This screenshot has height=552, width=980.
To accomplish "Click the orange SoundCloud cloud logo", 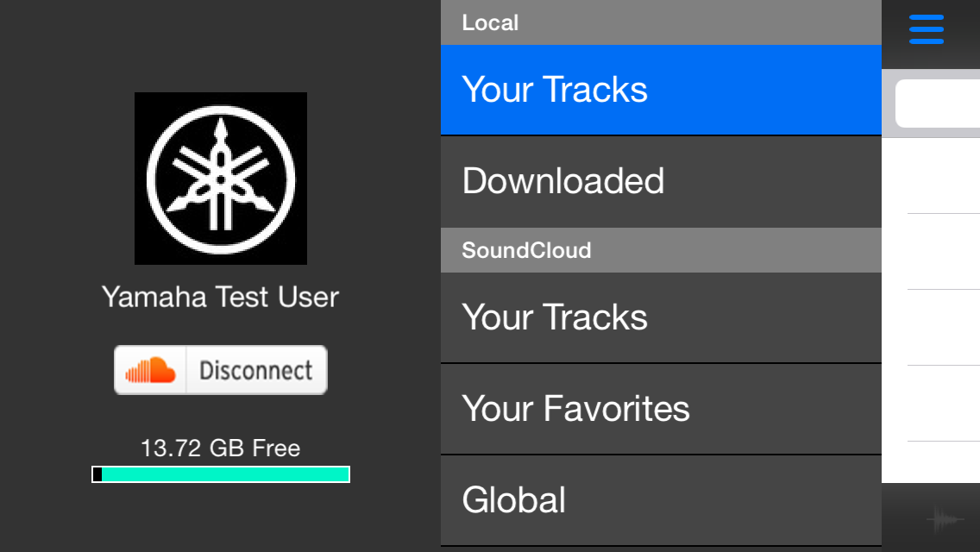I will [150, 371].
